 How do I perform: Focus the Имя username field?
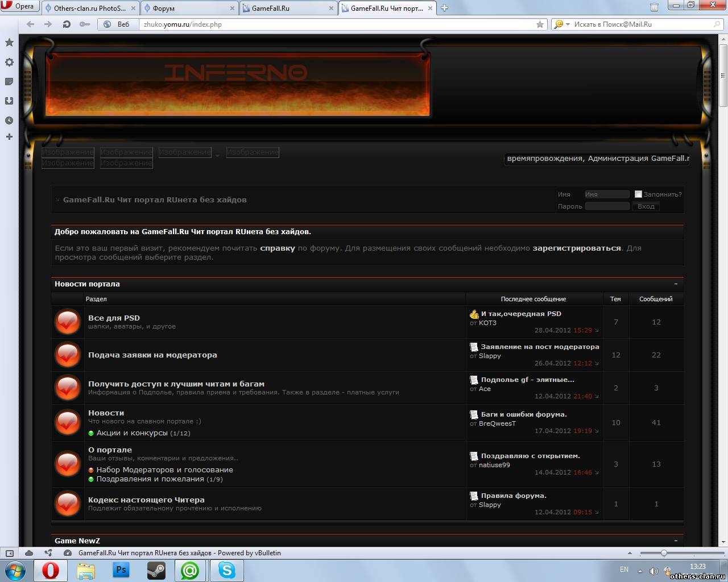tap(607, 194)
